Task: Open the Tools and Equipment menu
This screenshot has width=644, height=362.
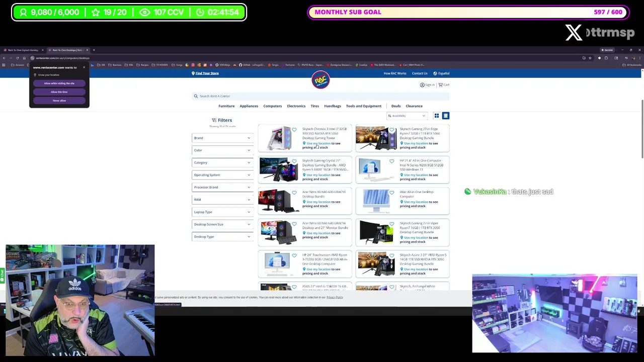Action: pyautogui.click(x=363, y=106)
